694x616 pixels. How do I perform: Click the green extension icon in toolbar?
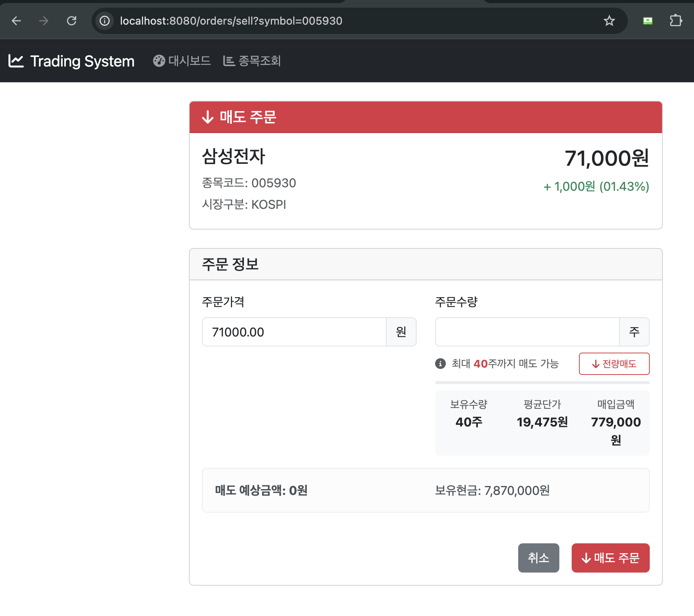[x=647, y=21]
